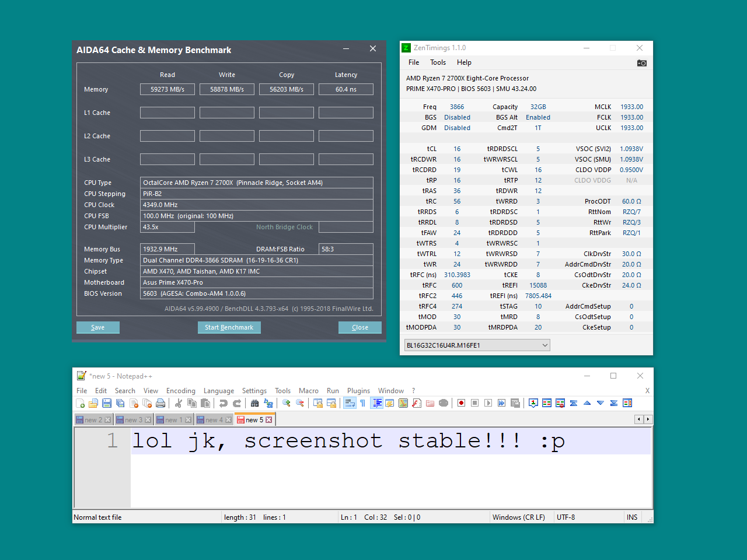The width and height of the screenshot is (747, 560).
Task: Click Copy icon in Notepad++ toolbar
Action: (191, 403)
